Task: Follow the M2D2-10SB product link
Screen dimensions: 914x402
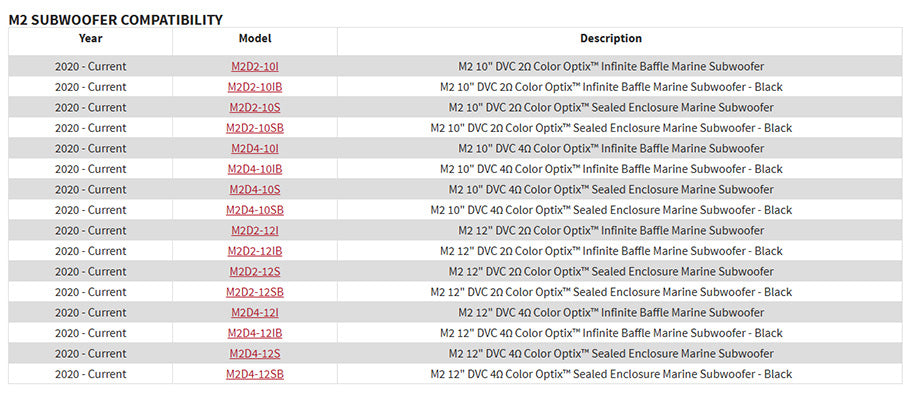Action: pos(254,128)
